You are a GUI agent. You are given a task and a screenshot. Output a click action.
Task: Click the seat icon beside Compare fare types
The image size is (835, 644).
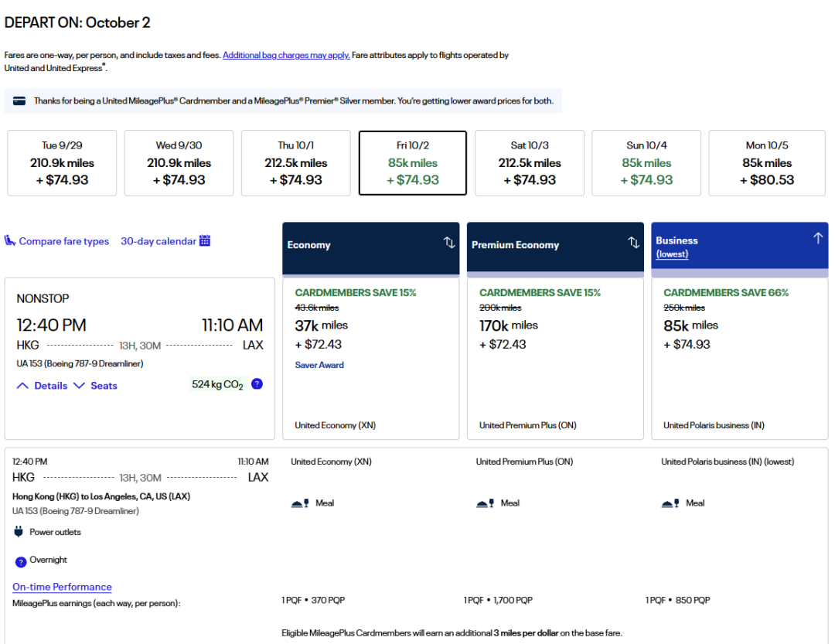9,240
